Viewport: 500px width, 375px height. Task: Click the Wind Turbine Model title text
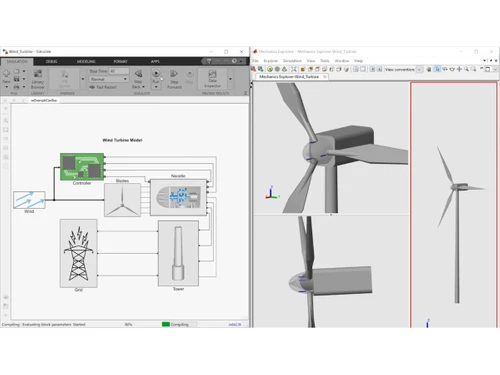pos(122,140)
